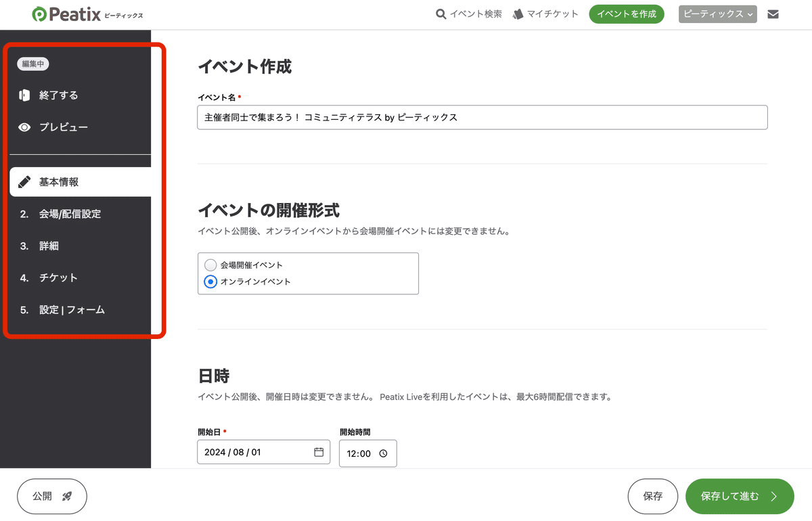Click the icon next to 終了する
The width and height of the screenshot is (812, 521).
25,95
